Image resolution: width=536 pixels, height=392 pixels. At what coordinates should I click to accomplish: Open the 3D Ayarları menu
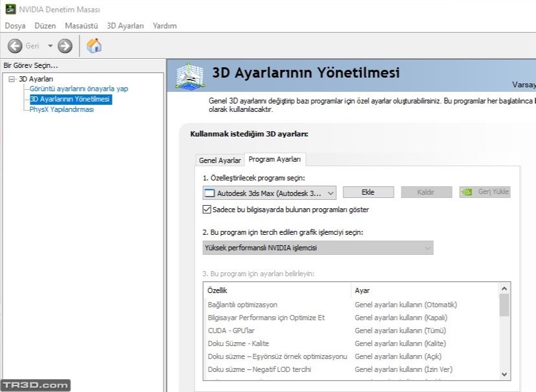125,26
